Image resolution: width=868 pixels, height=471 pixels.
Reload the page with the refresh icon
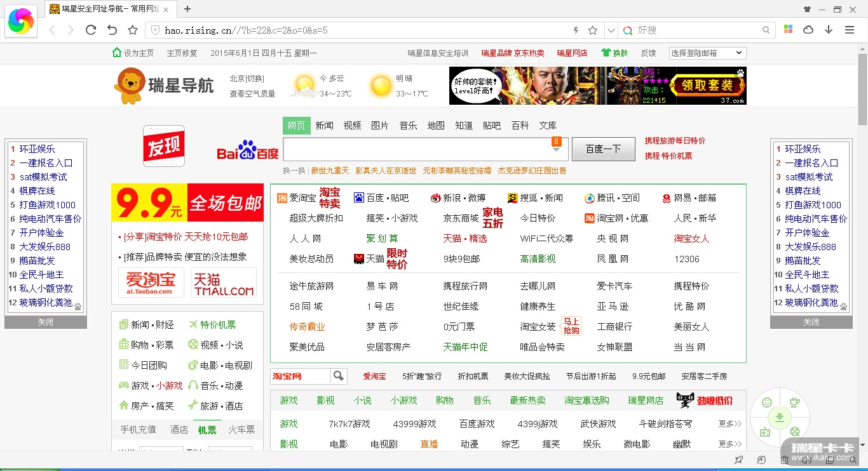(91, 30)
